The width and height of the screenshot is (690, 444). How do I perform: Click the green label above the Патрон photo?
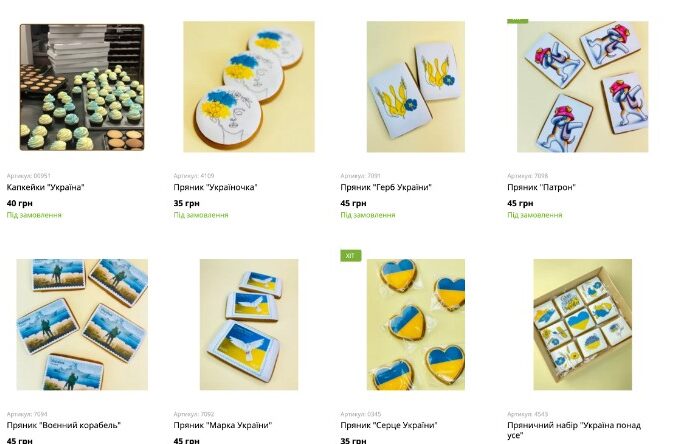click(x=518, y=21)
